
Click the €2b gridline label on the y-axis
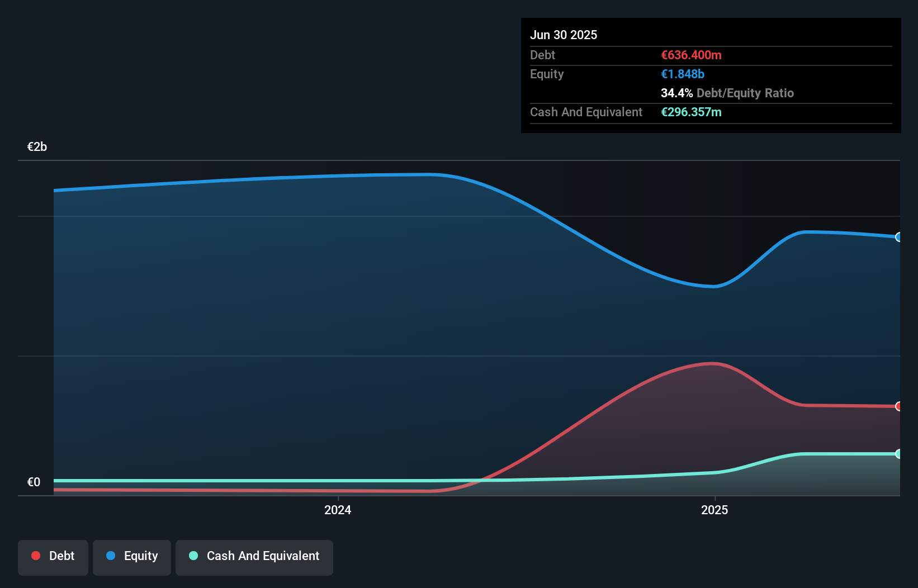point(37,146)
